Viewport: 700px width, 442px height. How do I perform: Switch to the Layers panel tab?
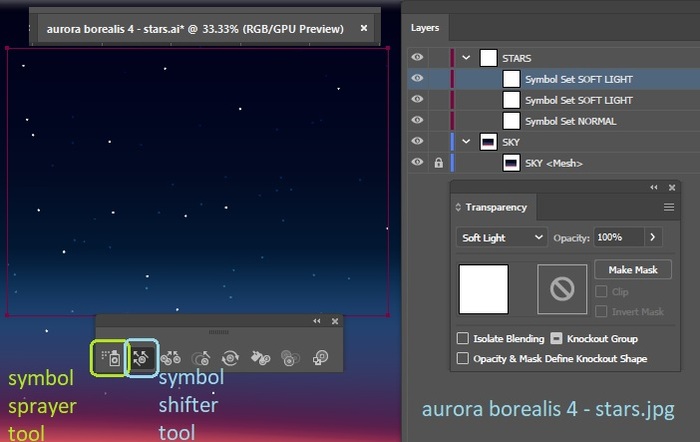coord(425,28)
